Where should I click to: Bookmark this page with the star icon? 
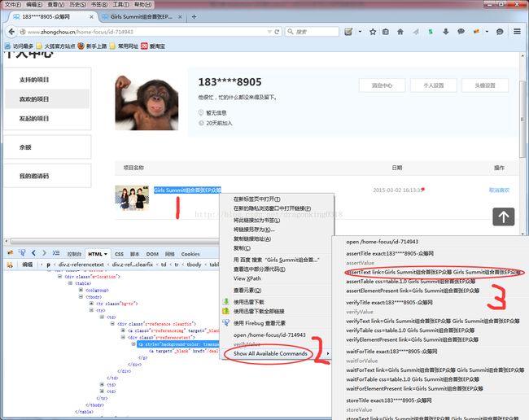pyautogui.click(x=373, y=32)
